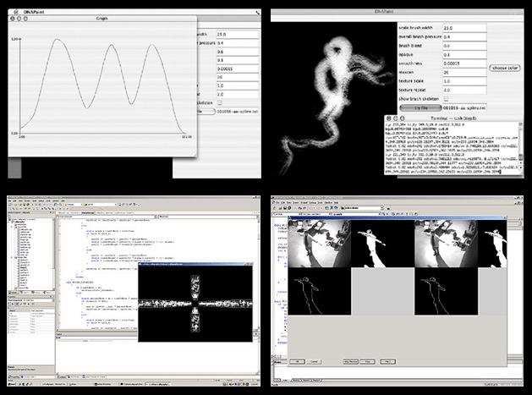
Task: Click 'texture scale' field in right DNAPaint window
Action: (x=464, y=81)
